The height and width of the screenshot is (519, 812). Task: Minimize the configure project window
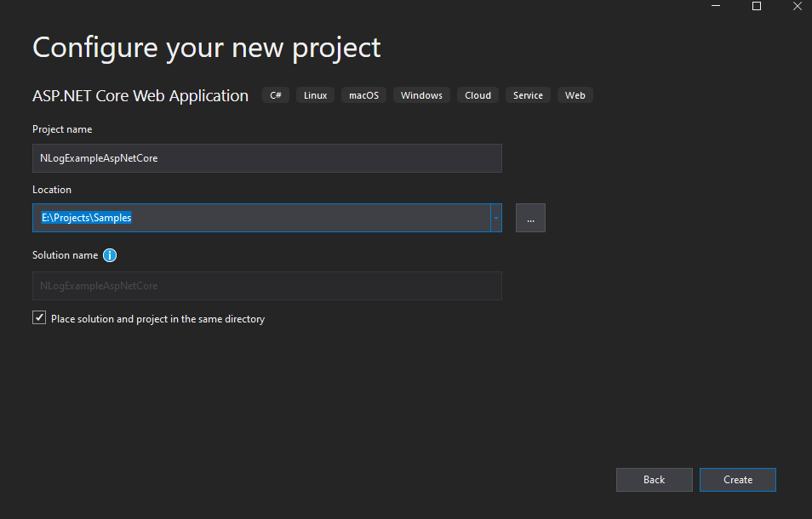pos(716,6)
